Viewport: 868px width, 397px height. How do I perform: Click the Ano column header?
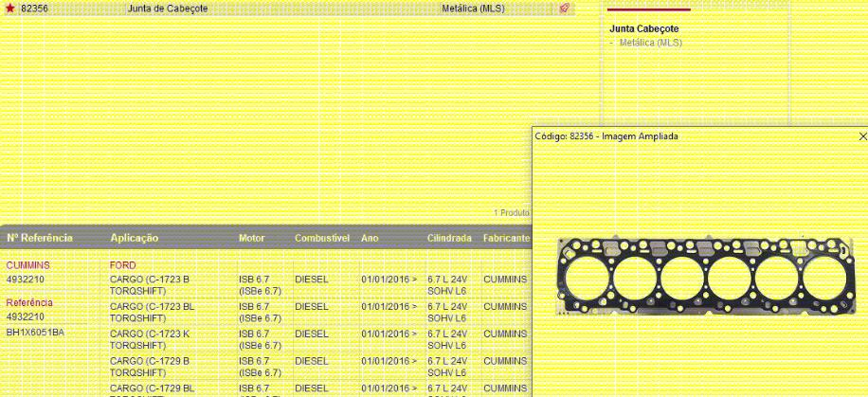click(x=370, y=238)
